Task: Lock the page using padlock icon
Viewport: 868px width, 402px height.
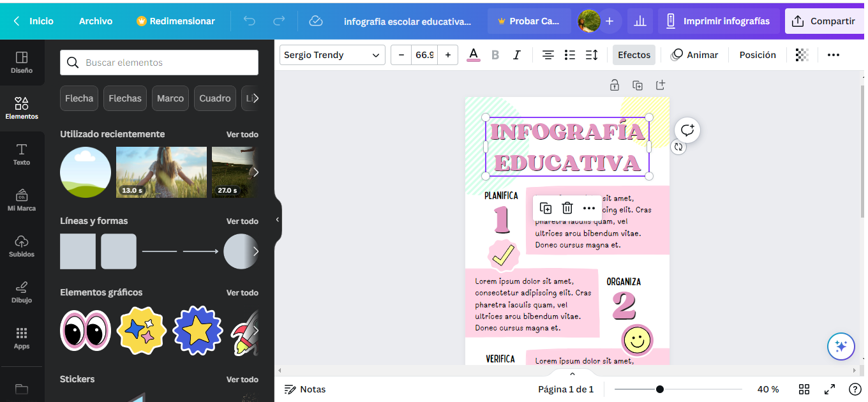Action: (x=614, y=85)
